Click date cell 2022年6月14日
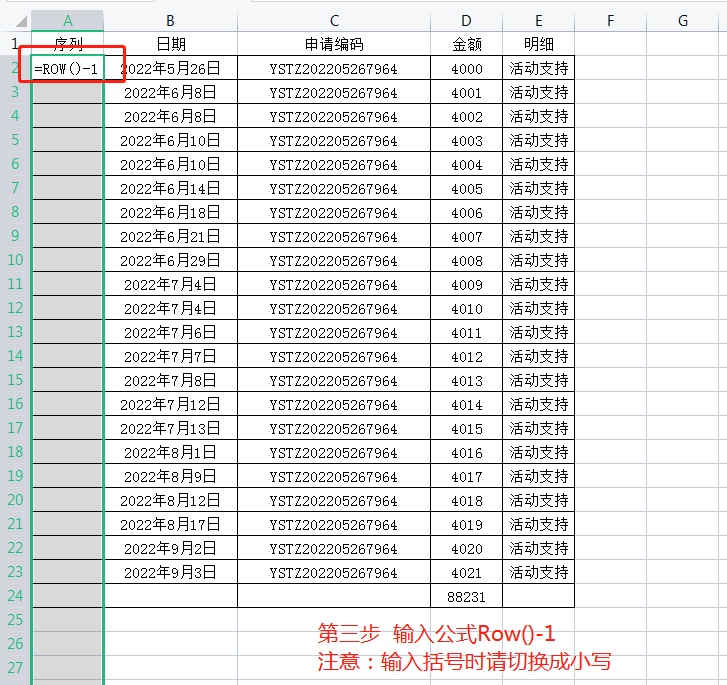 click(x=171, y=188)
